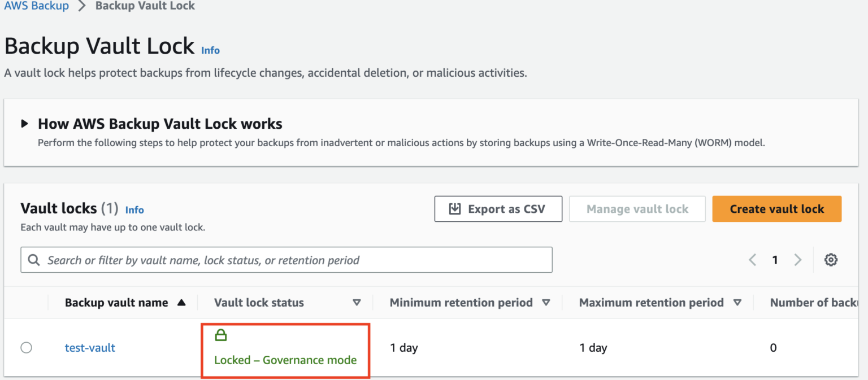Open the Minimum retention period filter
This screenshot has width=868, height=380.
(546, 303)
